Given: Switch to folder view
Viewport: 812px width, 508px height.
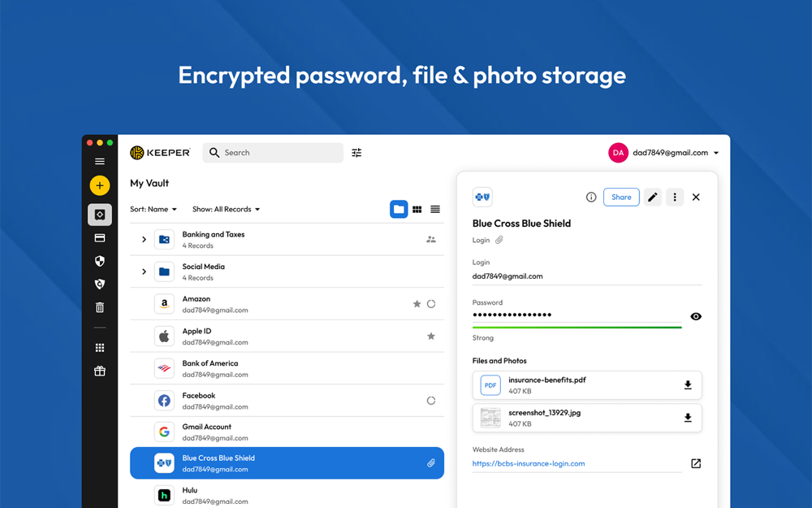Looking at the screenshot, I should (399, 210).
